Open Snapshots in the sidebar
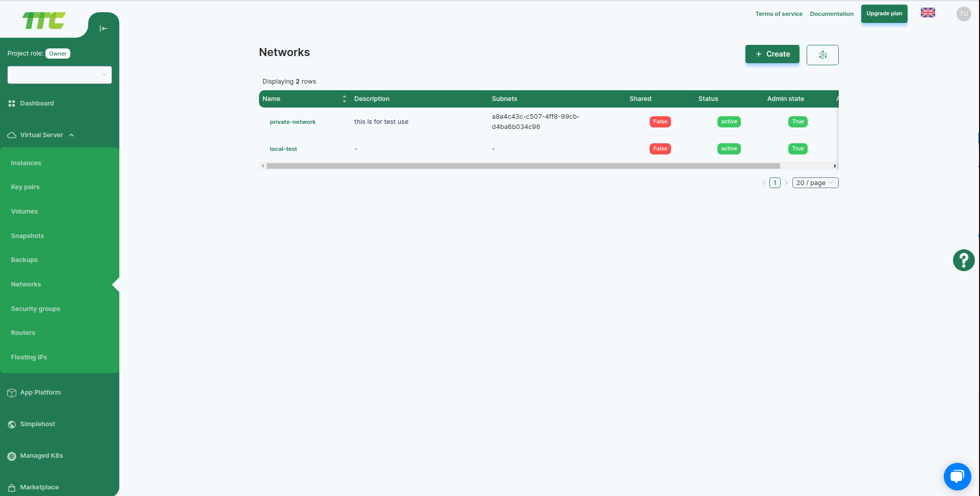The width and height of the screenshot is (980, 496). [28, 236]
